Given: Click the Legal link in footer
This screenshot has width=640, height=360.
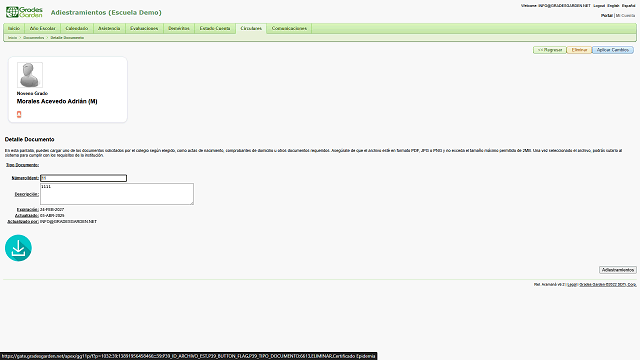Looking at the screenshot, I should [572, 284].
